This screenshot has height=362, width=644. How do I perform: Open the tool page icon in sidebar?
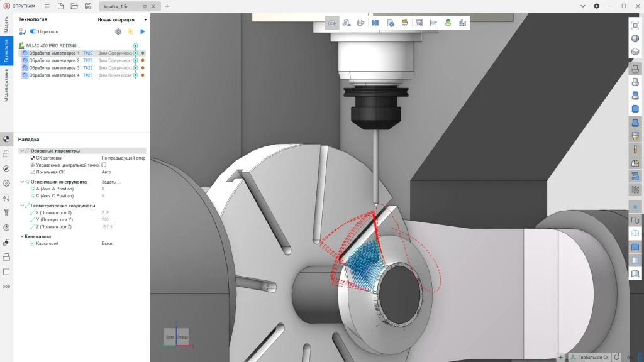(6, 212)
